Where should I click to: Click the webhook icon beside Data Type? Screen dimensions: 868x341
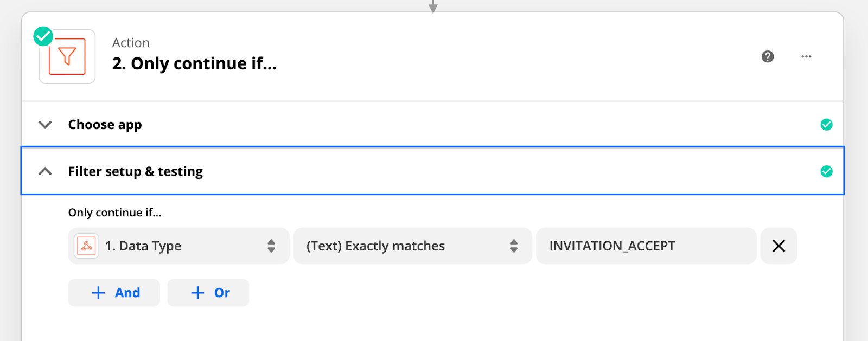(x=86, y=246)
